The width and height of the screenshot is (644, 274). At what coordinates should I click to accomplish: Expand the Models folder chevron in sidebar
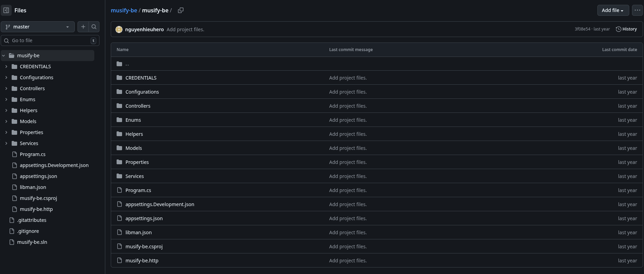[x=6, y=121]
